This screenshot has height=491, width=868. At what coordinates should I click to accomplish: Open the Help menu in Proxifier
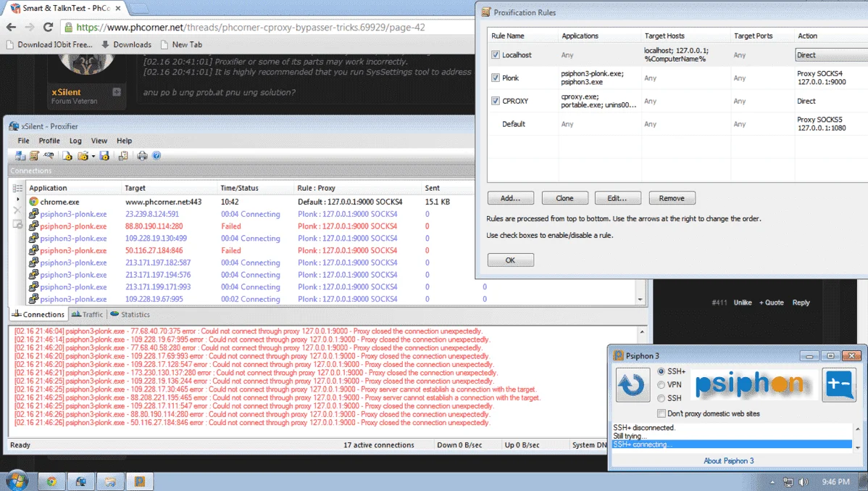[124, 141]
